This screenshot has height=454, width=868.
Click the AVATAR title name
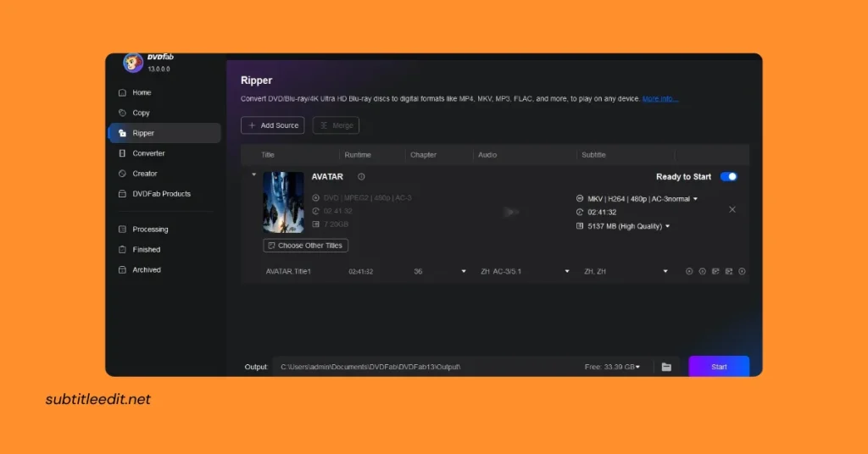(327, 176)
